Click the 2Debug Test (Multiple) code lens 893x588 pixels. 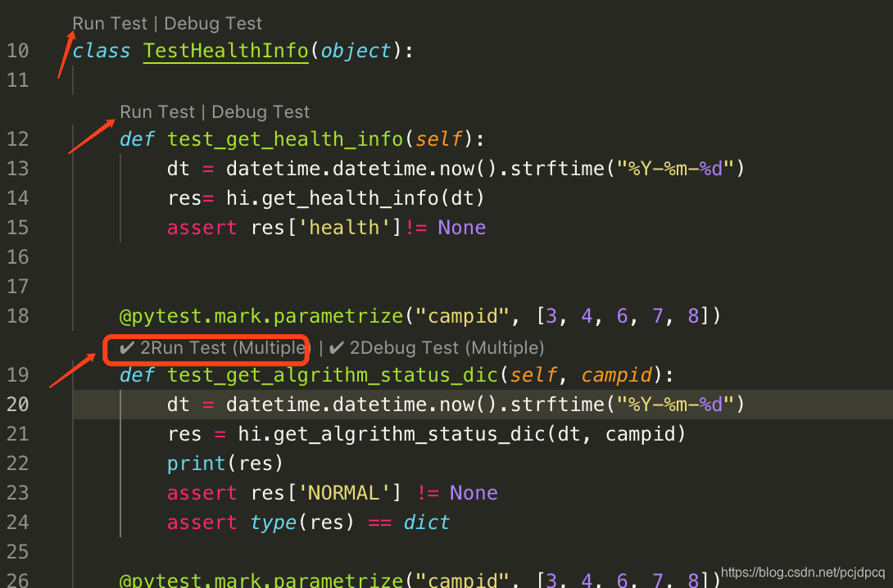tap(436, 348)
